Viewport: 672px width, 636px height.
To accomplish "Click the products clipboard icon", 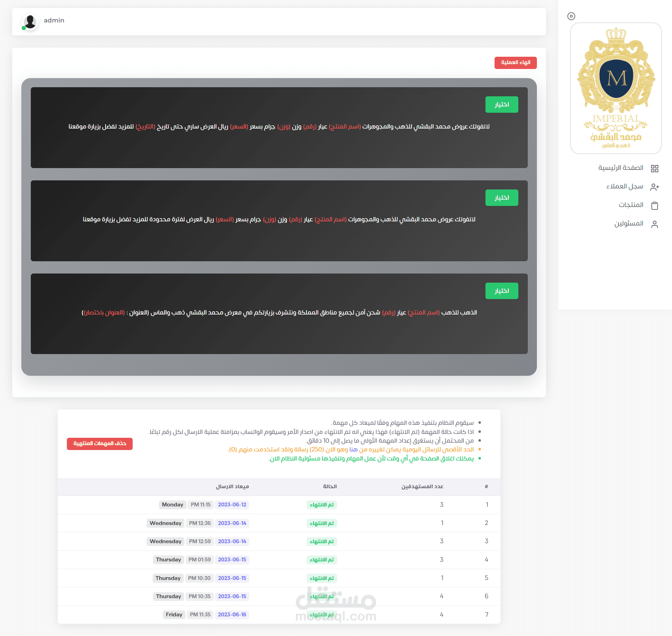I will pos(654,206).
